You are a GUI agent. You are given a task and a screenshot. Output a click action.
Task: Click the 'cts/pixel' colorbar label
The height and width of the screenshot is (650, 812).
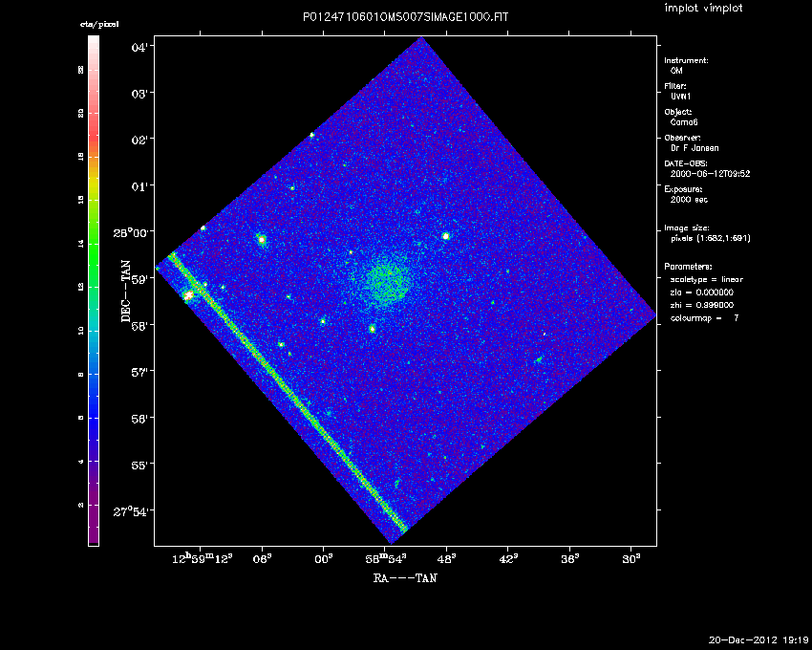[x=99, y=24]
